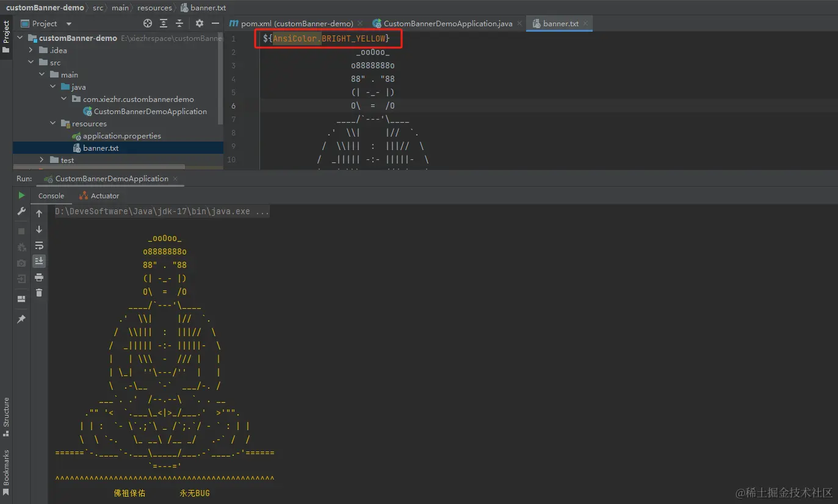Click the 佛祖保佑 text in console output
Viewport: 838px width, 504px height.
129,492
